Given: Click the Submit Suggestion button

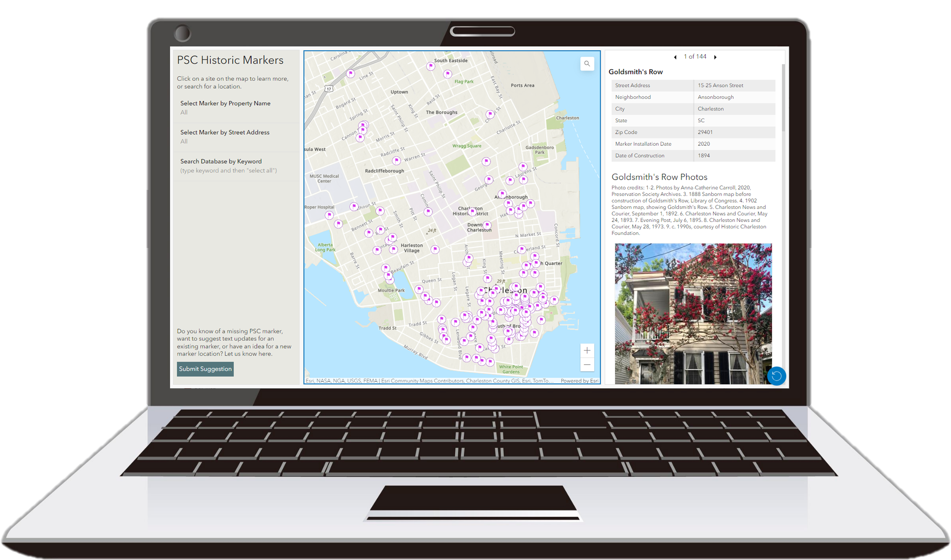Looking at the screenshot, I should (205, 369).
